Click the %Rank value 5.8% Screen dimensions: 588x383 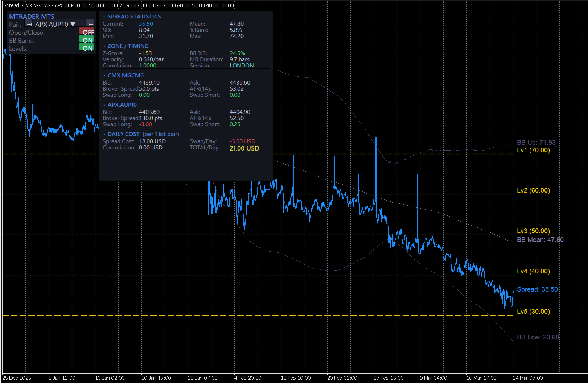pyautogui.click(x=236, y=30)
